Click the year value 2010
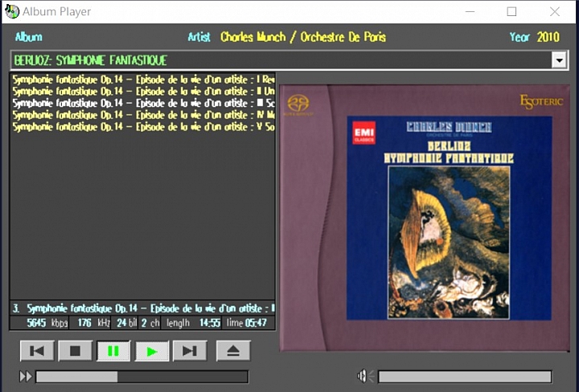This screenshot has height=392, width=579. click(548, 37)
